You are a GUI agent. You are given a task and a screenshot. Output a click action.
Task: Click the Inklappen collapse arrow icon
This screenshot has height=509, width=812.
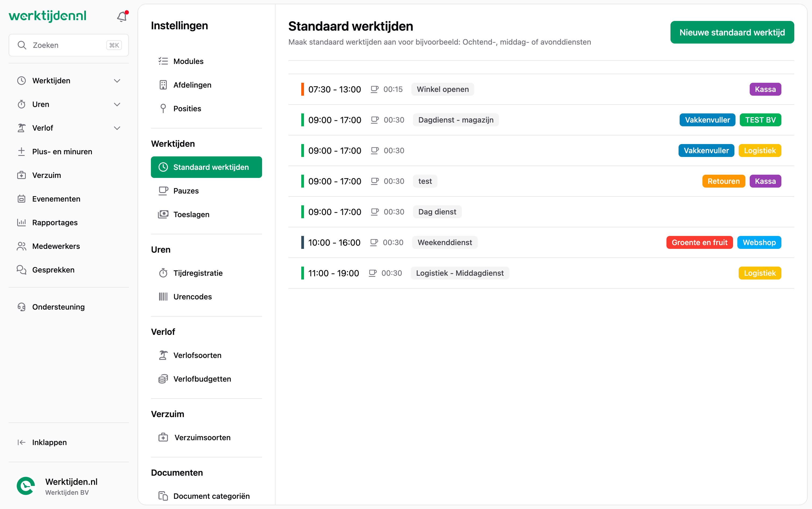21,442
